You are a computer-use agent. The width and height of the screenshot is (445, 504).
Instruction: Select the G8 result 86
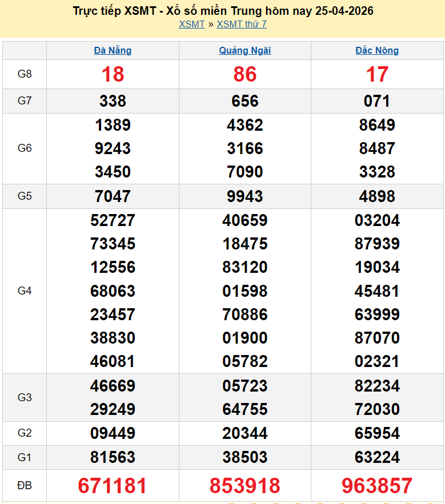[x=244, y=74]
